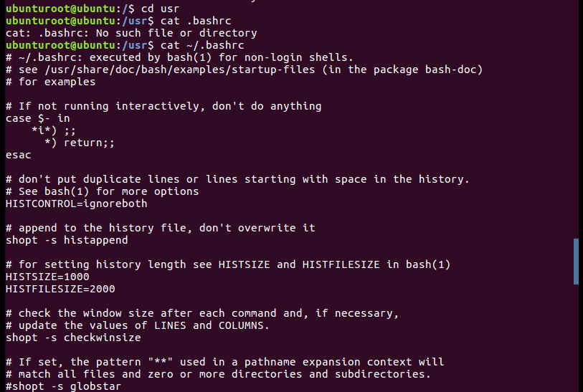Click the "# for examples" comment line
Viewport: 583px width, 392px height.
coord(50,81)
